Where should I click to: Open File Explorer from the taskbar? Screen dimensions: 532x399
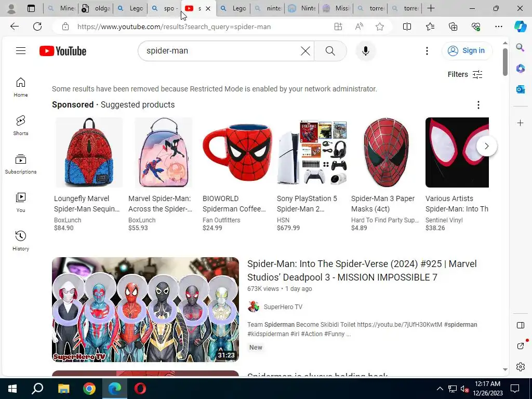(63, 389)
